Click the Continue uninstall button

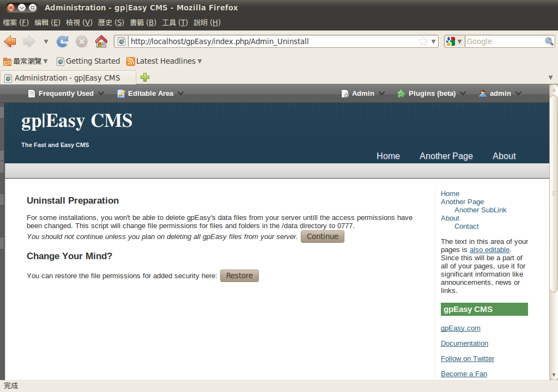[x=323, y=236]
